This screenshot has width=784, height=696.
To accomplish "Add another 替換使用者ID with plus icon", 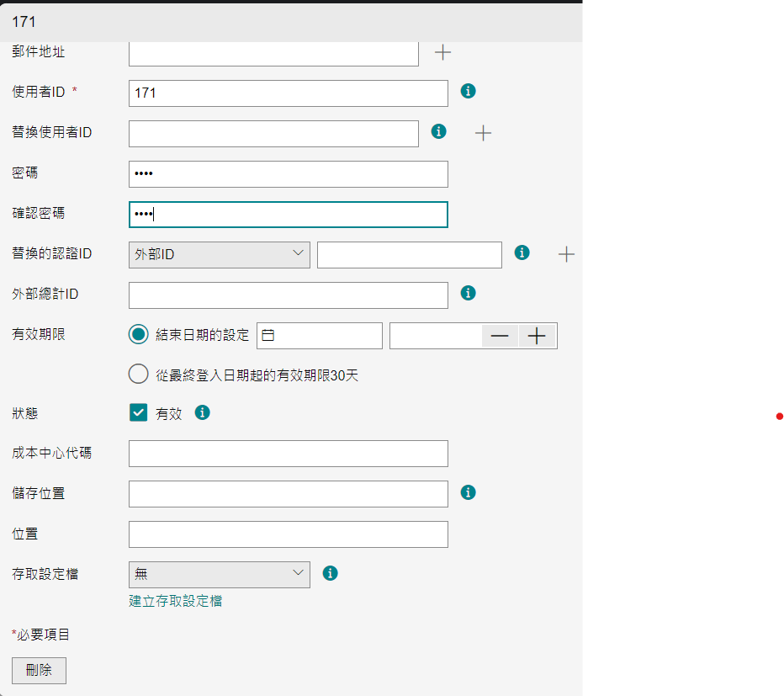I will click(x=483, y=133).
